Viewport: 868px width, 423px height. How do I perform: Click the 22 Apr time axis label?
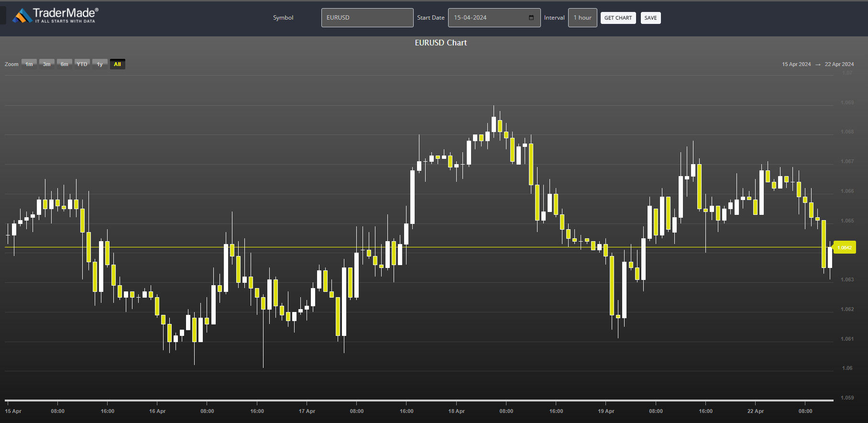point(756,411)
